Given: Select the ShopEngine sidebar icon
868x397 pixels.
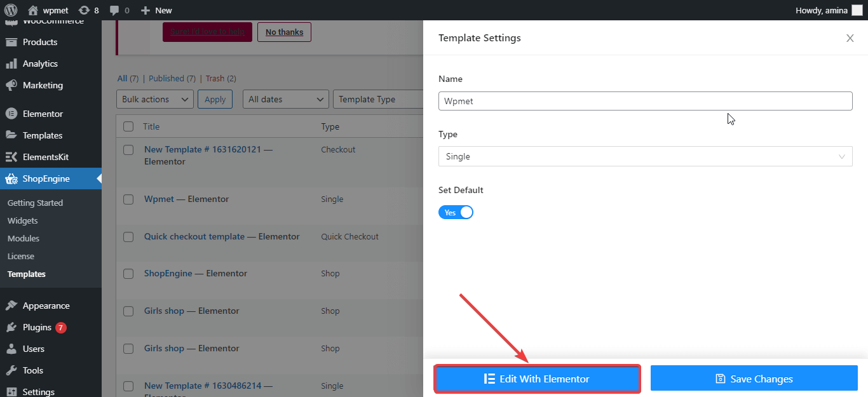Looking at the screenshot, I should tap(13, 178).
